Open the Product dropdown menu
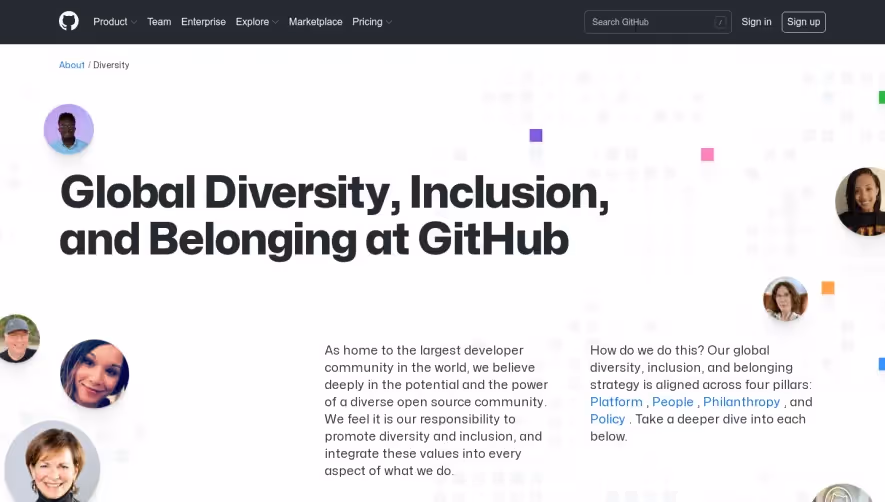The image size is (885, 502). (115, 21)
